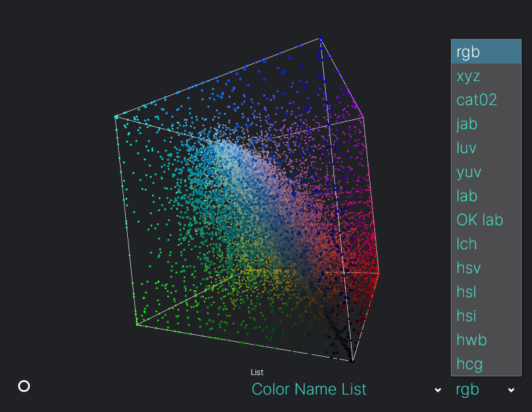Image resolution: width=532 pixels, height=412 pixels.
Task: Pick hwb from the dropdown
Action: [x=486, y=340]
